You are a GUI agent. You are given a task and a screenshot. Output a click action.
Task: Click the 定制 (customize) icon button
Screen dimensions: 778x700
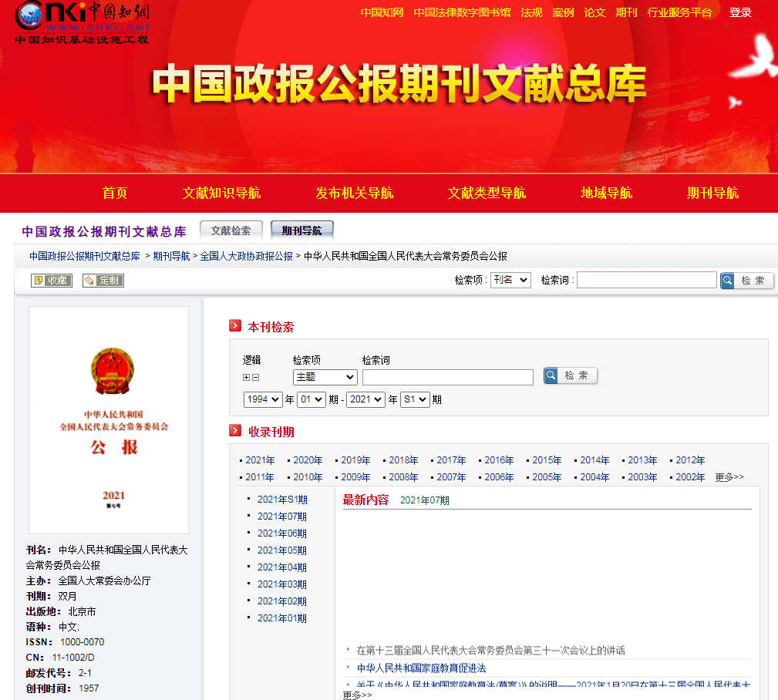tap(103, 281)
